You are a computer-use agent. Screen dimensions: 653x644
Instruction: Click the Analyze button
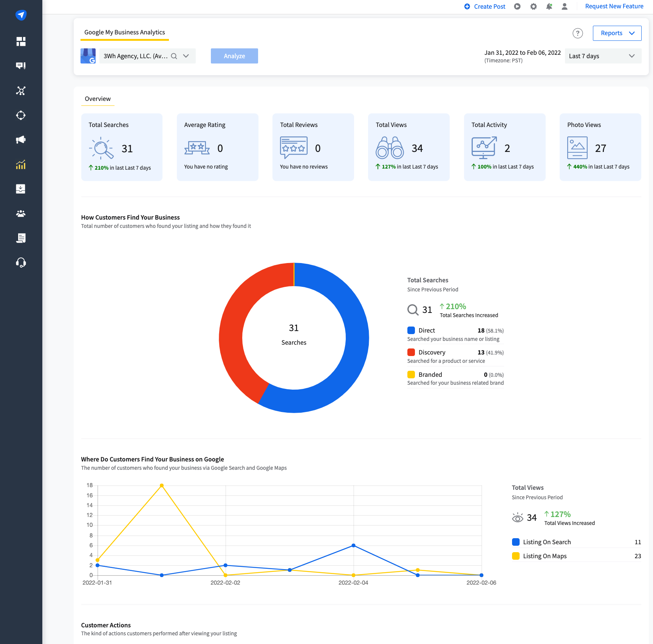pos(234,56)
